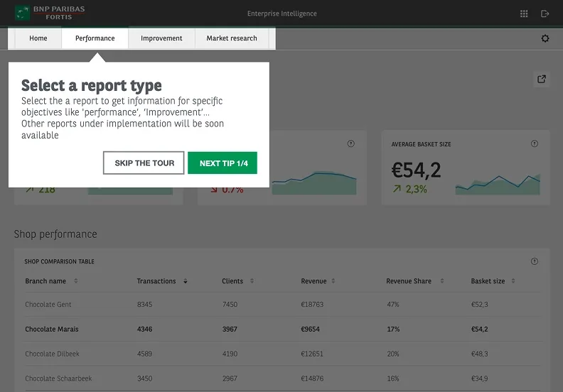563x392 pixels.
Task: Sort by Basket size column
Action: point(513,281)
